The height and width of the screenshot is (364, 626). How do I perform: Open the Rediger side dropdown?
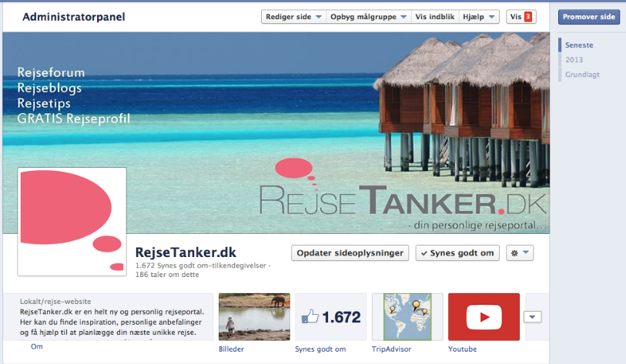pos(293,17)
